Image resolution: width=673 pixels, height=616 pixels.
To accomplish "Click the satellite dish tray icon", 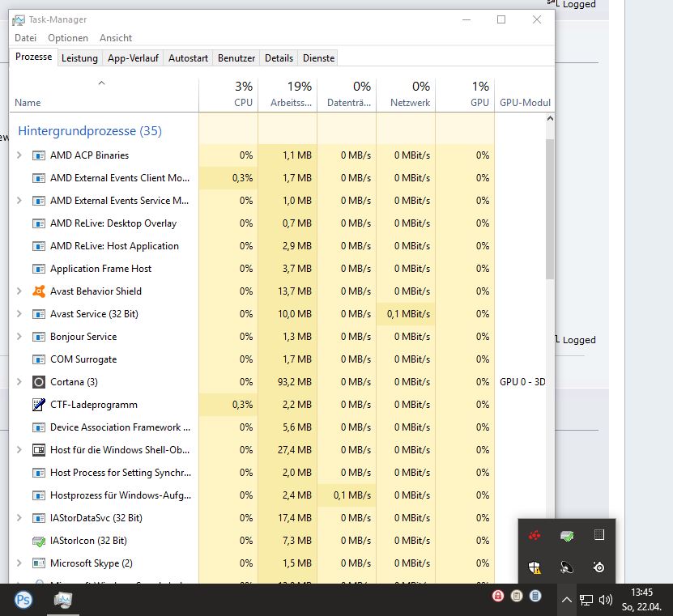I will pyautogui.click(x=567, y=567).
